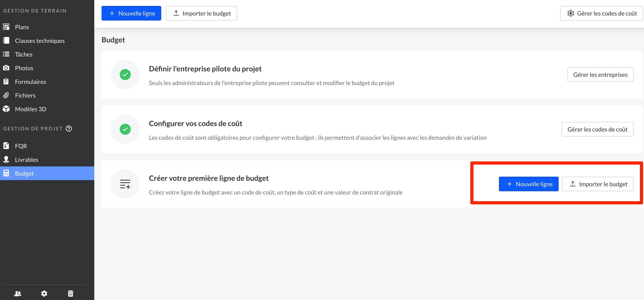Click the team members icon in sidebar footer
The width and height of the screenshot is (644, 300).
pyautogui.click(x=18, y=293)
